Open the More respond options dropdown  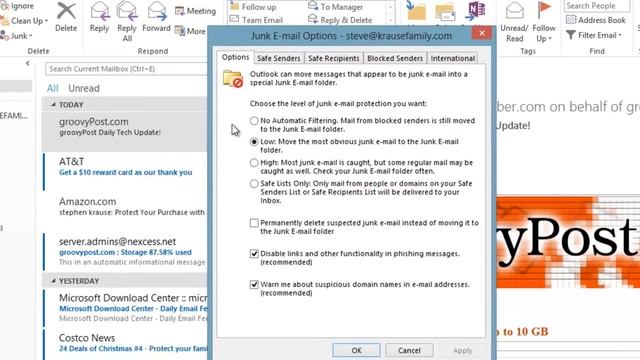click(x=190, y=31)
